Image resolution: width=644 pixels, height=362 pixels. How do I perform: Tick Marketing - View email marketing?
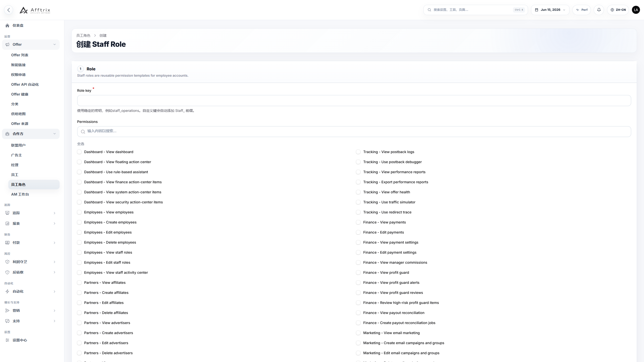click(x=358, y=333)
